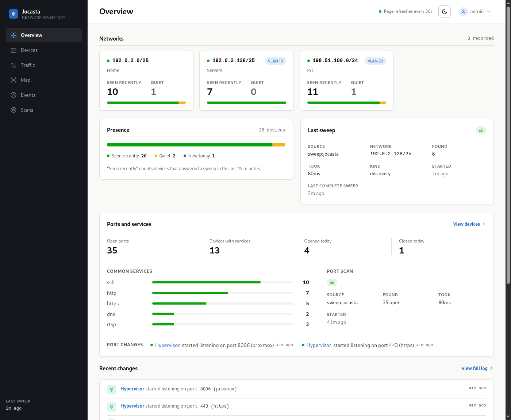Click Hypervisor link for port 443 in Port changes

[319, 345]
